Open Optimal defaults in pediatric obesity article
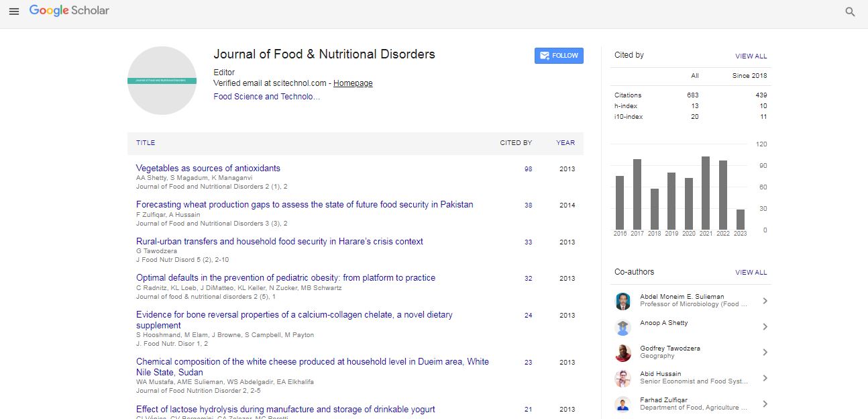The height and width of the screenshot is (419, 868). tap(286, 278)
